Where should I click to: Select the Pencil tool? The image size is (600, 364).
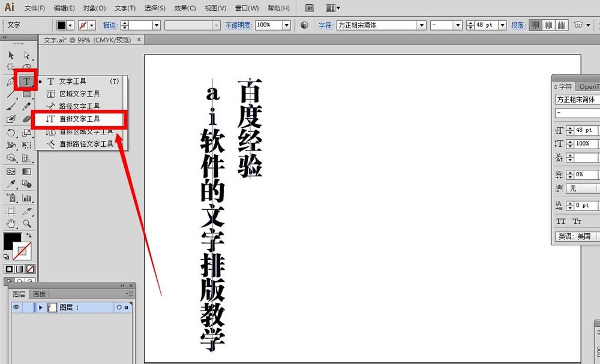click(x=26, y=107)
